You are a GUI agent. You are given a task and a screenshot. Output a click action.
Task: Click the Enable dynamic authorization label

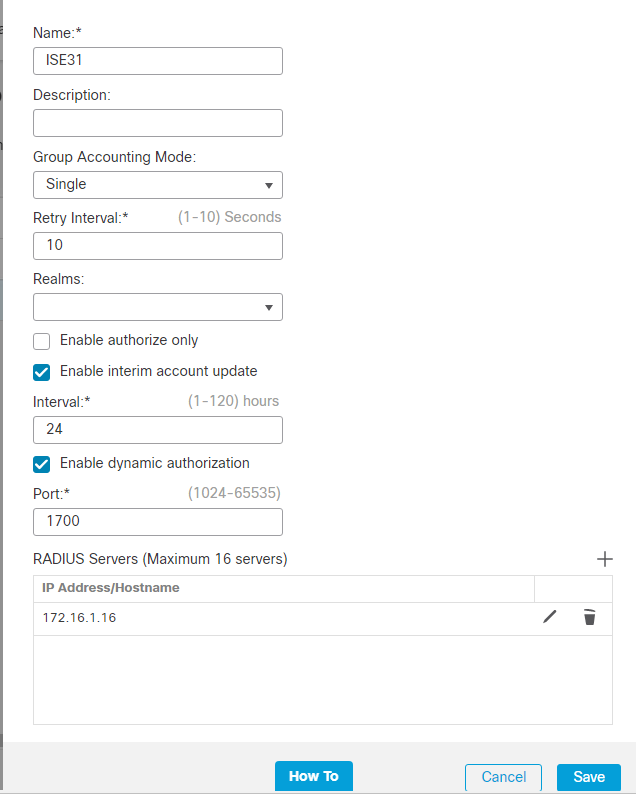[155, 463]
